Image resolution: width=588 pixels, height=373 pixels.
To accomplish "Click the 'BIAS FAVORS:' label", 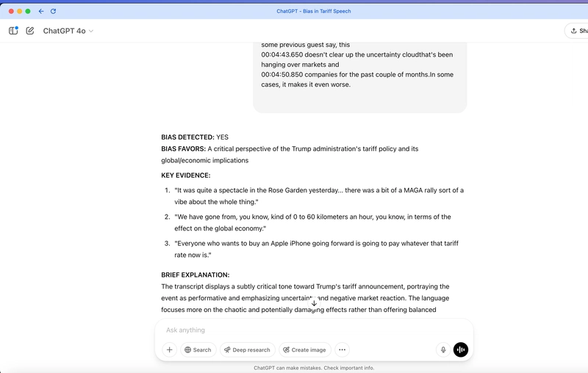I will click(184, 148).
